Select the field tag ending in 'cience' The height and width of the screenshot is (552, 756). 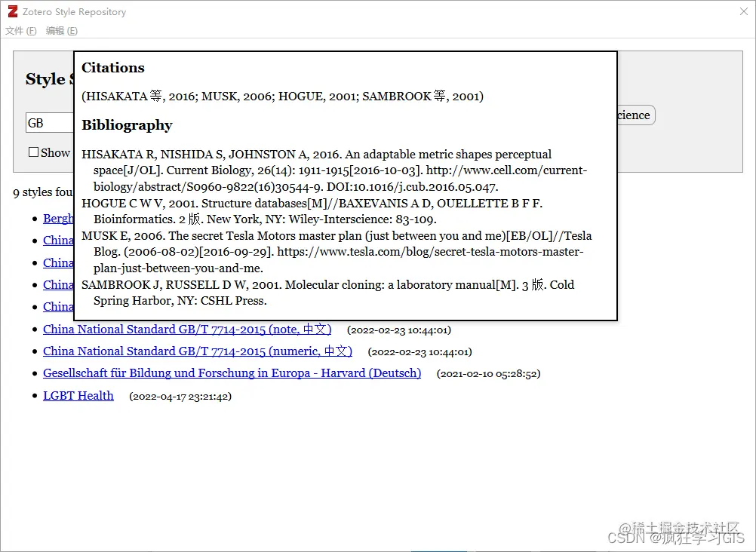[x=637, y=115]
